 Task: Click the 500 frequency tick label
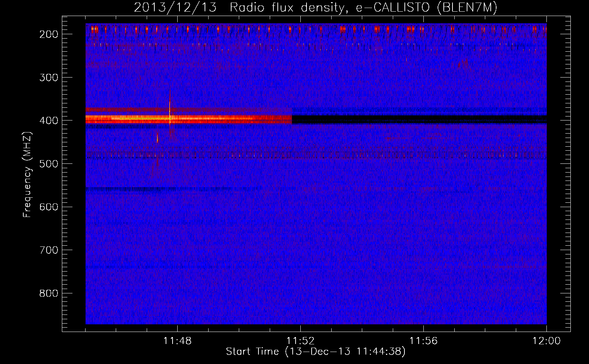(x=48, y=164)
